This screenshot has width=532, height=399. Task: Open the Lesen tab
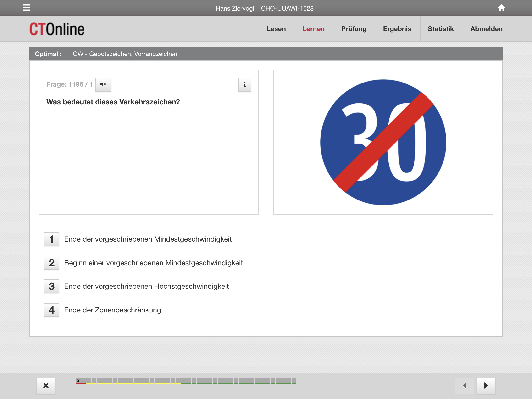[x=276, y=29]
